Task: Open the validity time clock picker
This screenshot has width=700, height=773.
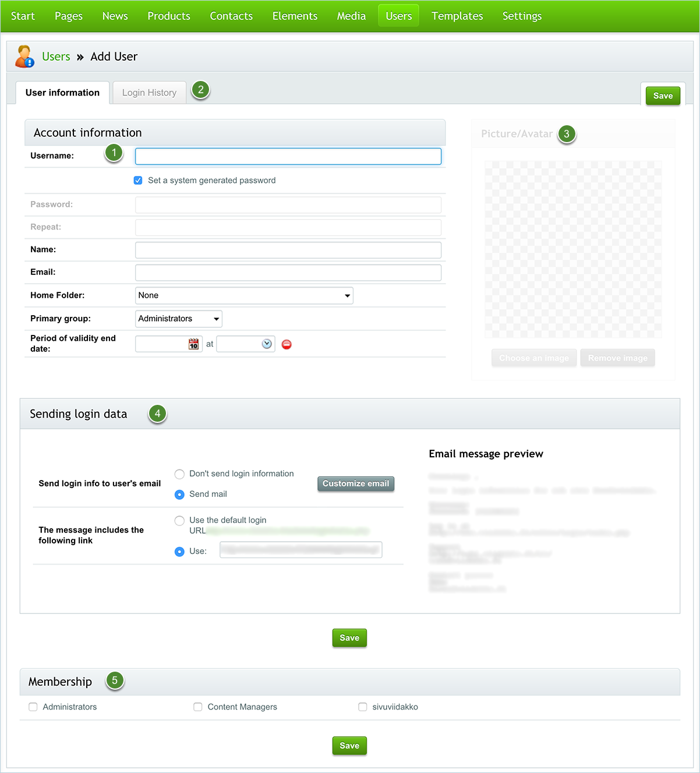Action: 267,344
